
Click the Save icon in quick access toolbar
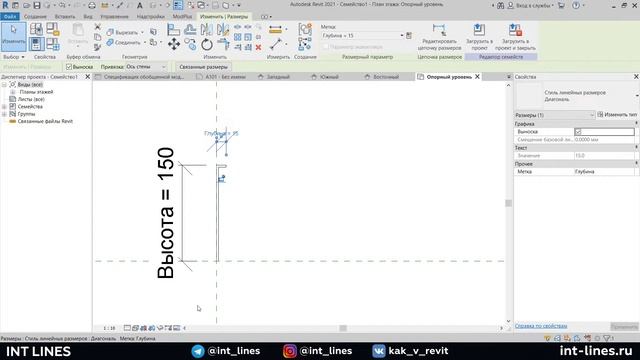37,5
